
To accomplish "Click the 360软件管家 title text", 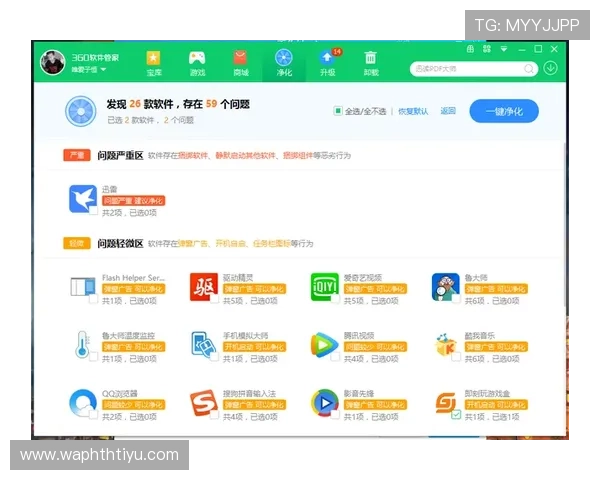I will pos(95,57).
